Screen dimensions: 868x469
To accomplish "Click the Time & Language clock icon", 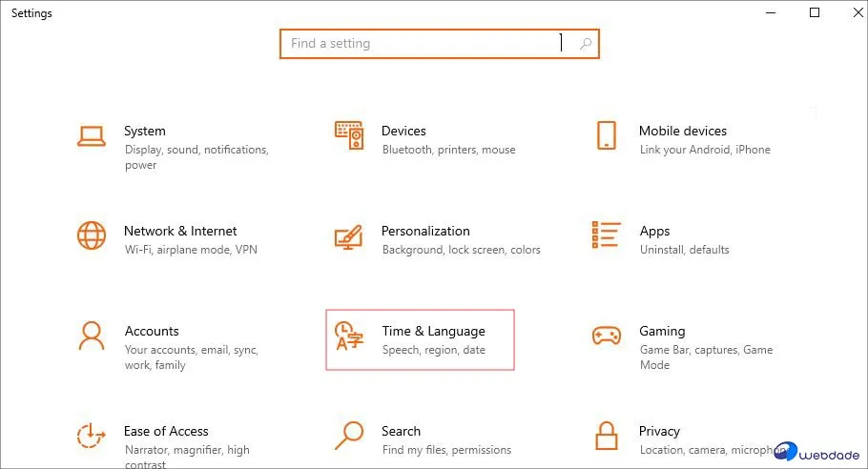I will pyautogui.click(x=349, y=336).
